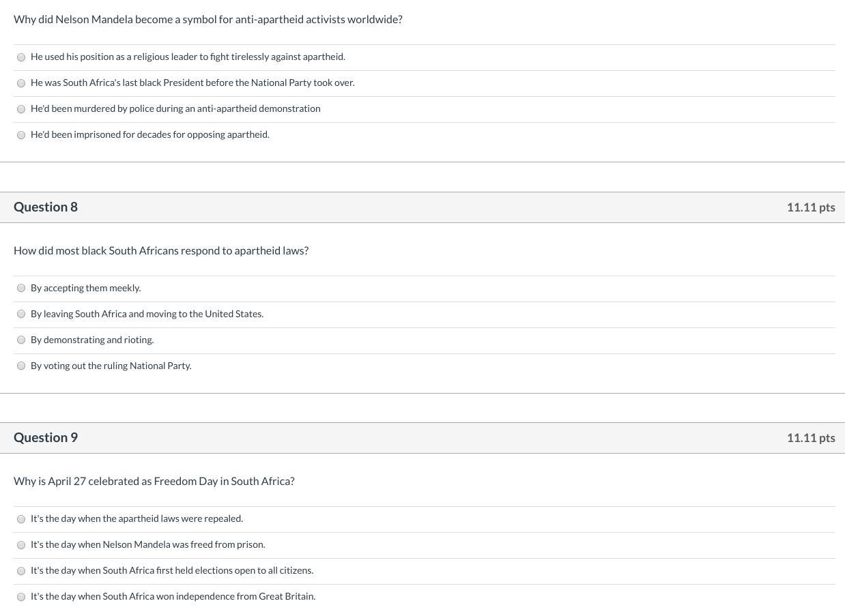Screen dimensions: 845x616
Task: Select 'By demonstrating and rioting' answer
Action: pos(21,340)
